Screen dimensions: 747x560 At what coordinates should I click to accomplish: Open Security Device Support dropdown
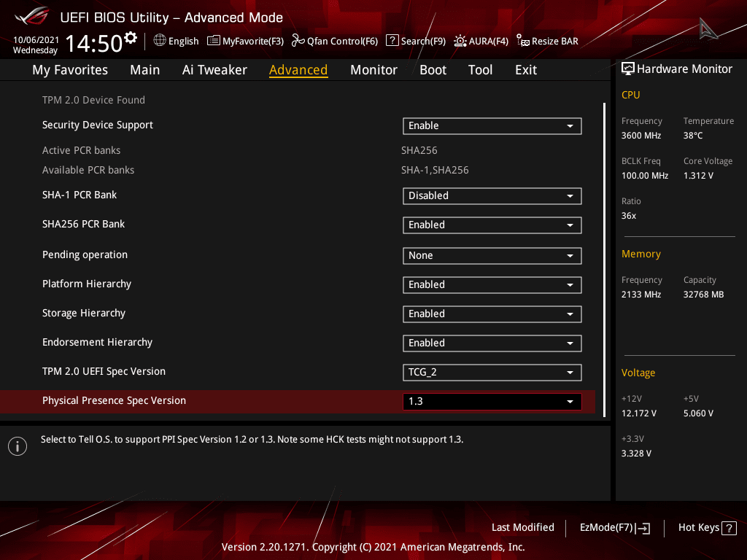492,125
